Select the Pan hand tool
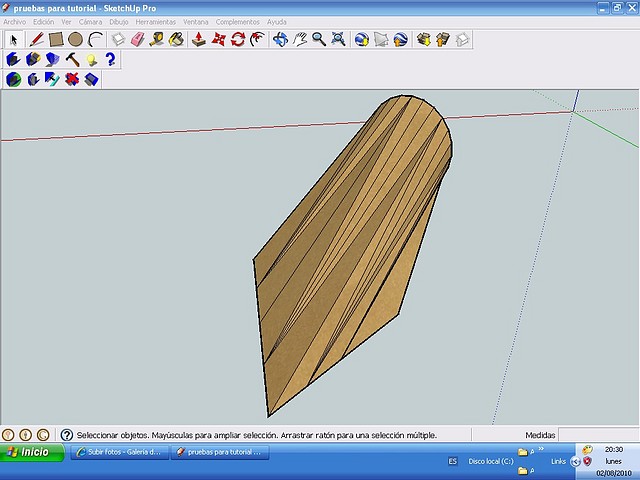Viewport: 640px width, 480px height. [300, 40]
